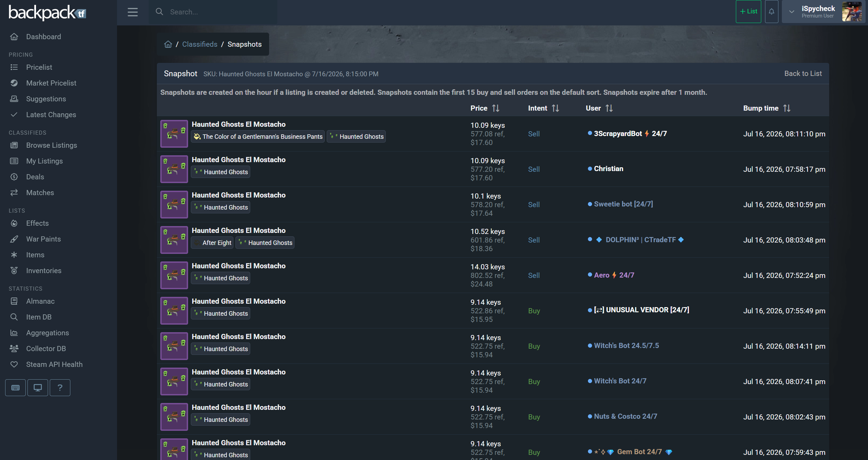
Task: Click the Snapshots breadcrumb text
Action: [x=245, y=44]
